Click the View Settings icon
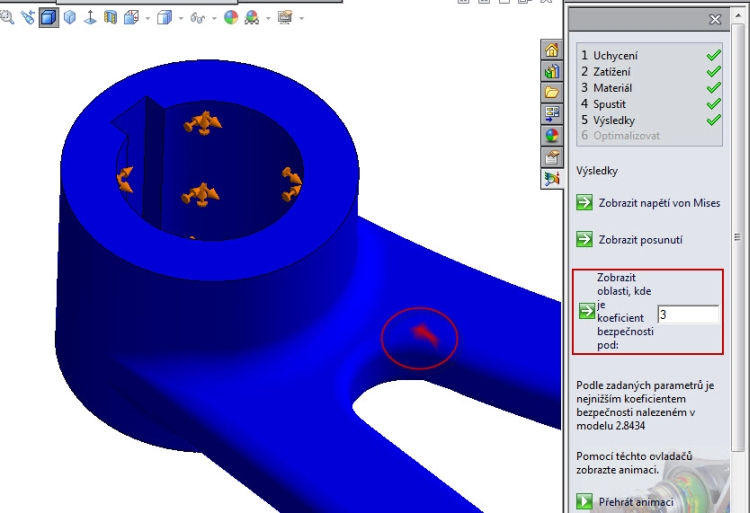The image size is (750, 513). click(x=285, y=18)
